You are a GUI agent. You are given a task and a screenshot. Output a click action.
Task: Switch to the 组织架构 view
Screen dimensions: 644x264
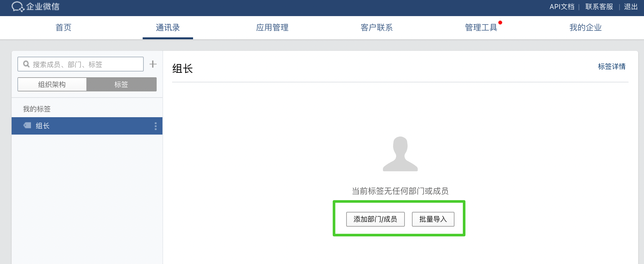(52, 84)
